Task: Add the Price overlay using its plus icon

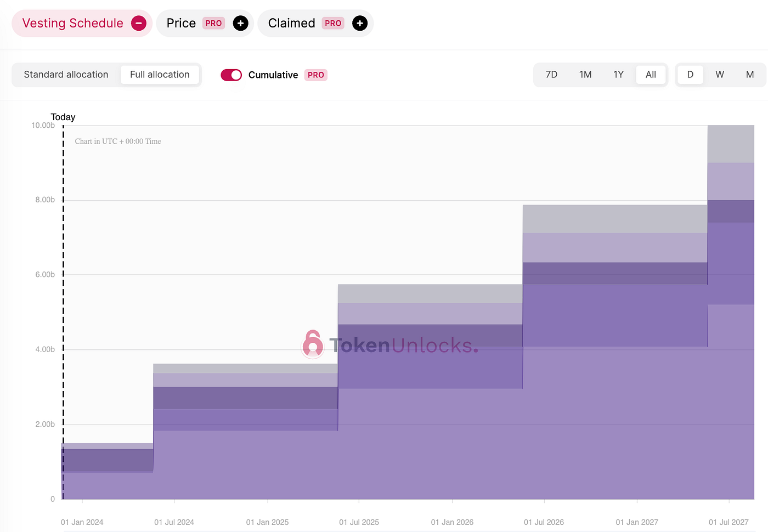Action: point(240,23)
